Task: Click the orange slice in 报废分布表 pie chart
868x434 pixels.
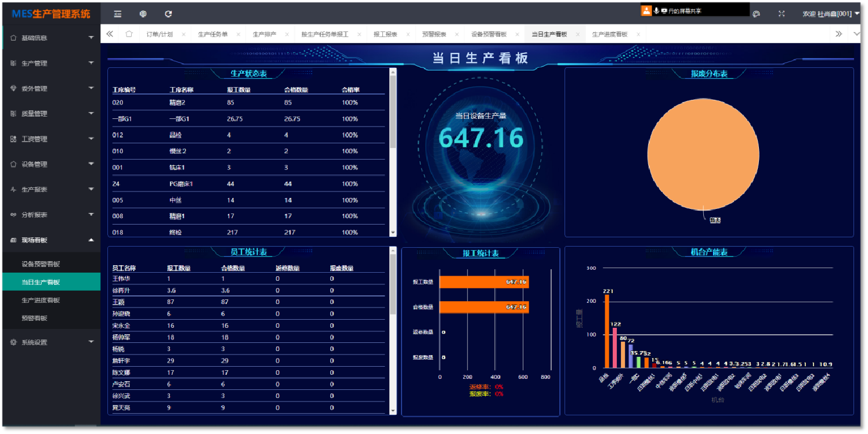Action: click(x=702, y=154)
